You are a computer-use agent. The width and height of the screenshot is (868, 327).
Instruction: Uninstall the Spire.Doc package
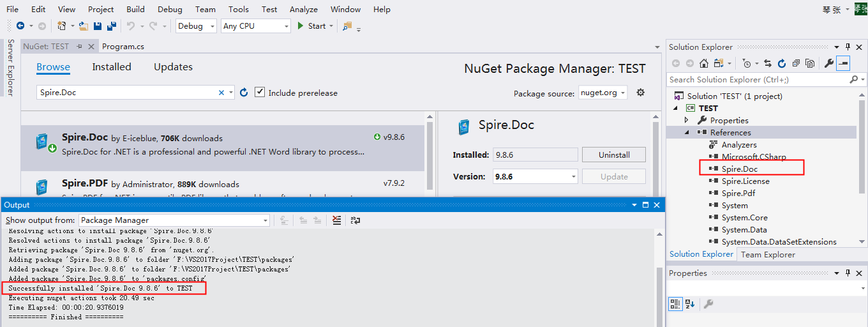pos(614,155)
